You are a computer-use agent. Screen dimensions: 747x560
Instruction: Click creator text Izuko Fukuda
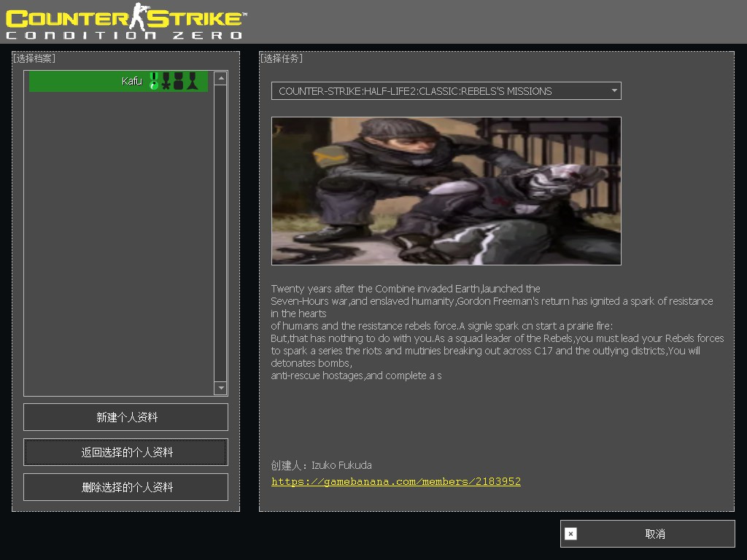341,465
